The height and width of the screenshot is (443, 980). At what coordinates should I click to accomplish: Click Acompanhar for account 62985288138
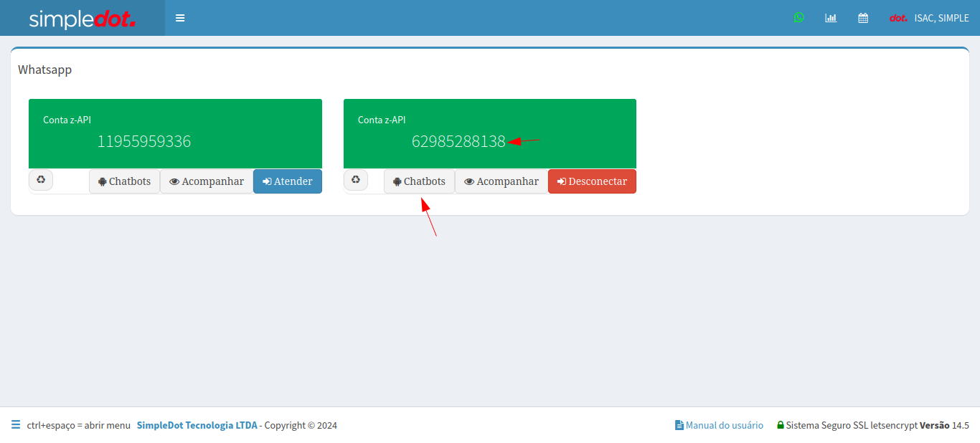point(501,181)
